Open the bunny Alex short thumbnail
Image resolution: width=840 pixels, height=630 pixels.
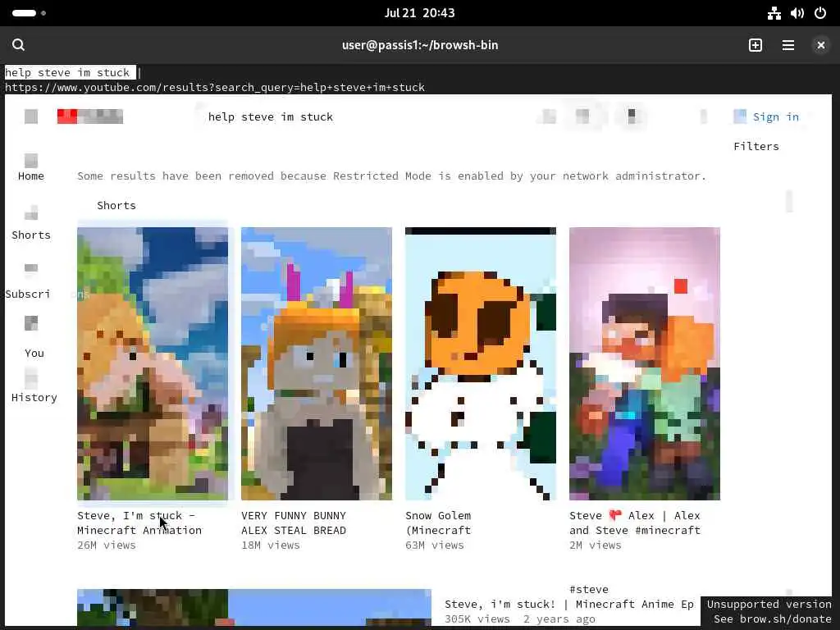pos(317,363)
